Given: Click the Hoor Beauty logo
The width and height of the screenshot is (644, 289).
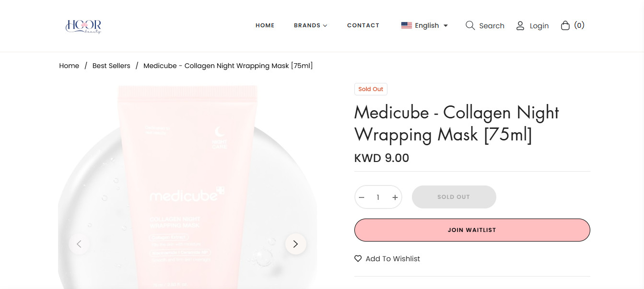Looking at the screenshot, I should pyautogui.click(x=83, y=26).
